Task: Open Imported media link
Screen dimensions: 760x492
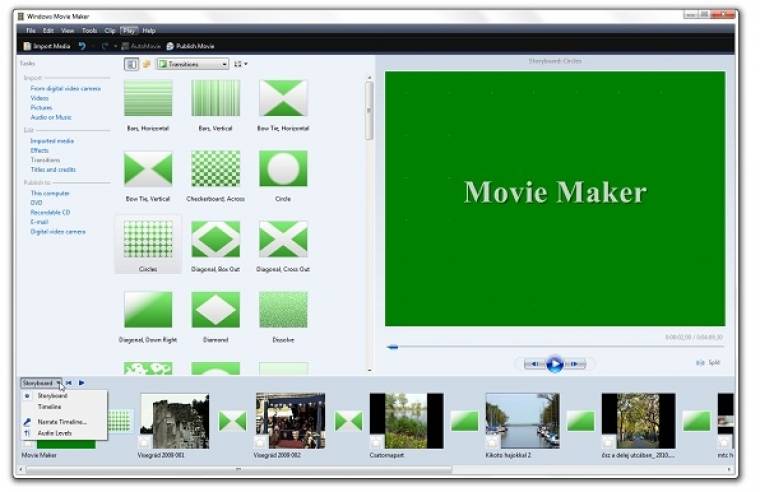Action: click(x=52, y=141)
